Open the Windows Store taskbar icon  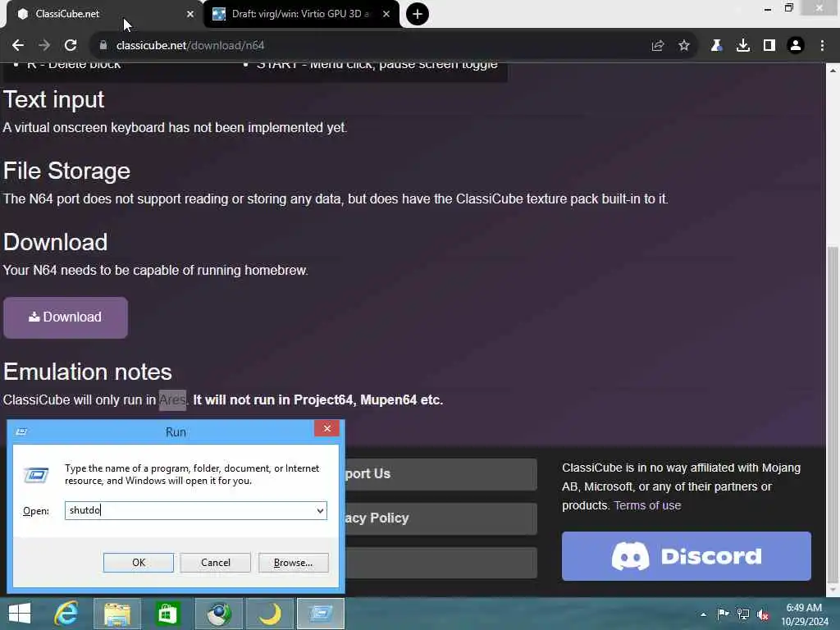coord(167,614)
